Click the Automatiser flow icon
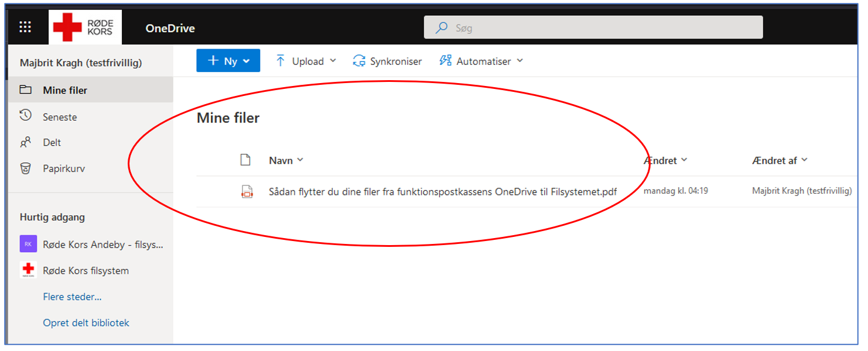The image size is (868, 351). pos(446,61)
